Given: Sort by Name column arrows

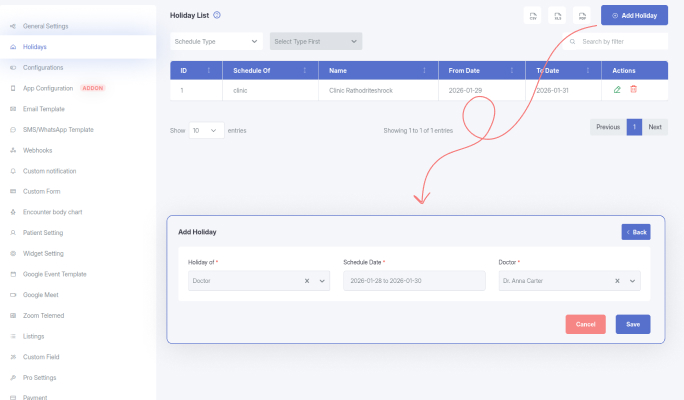Looking at the screenshot, I should pyautogui.click(x=424, y=70).
